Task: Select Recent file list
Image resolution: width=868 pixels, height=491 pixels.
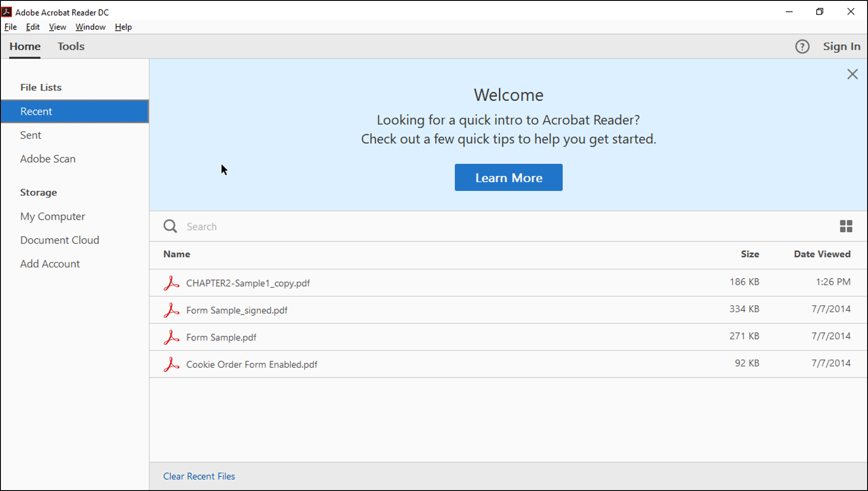Action: [x=75, y=111]
